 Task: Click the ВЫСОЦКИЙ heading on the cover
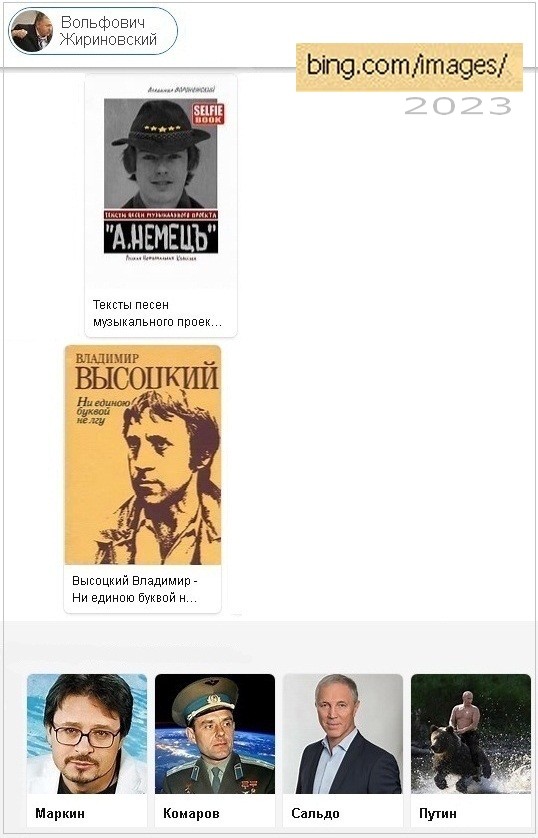146,377
